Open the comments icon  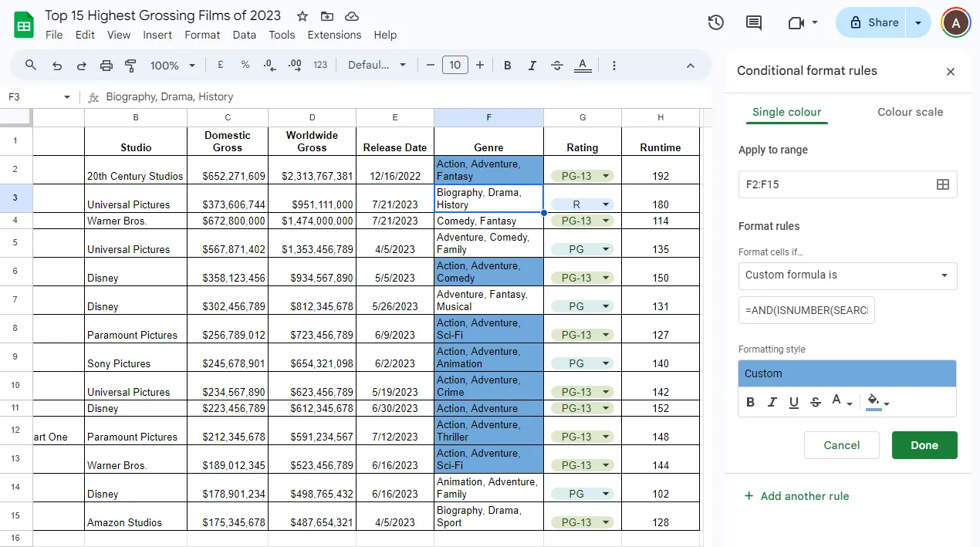[754, 23]
